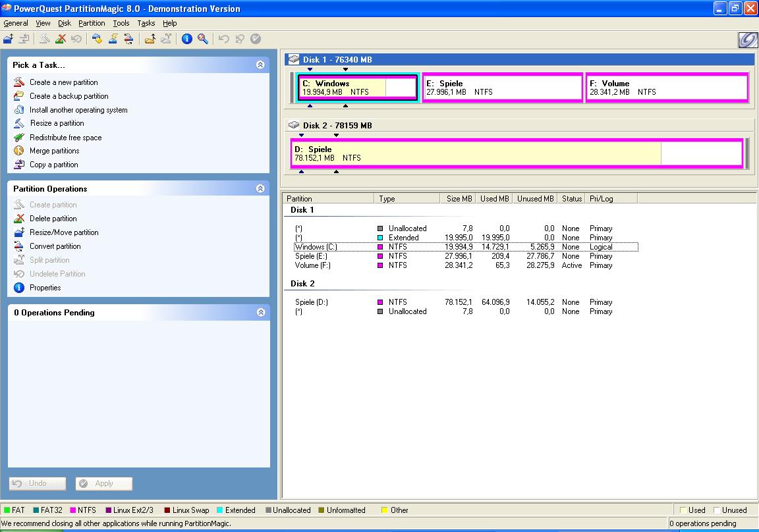
Task: Collapse the Operations Pending panel
Action: click(x=260, y=313)
